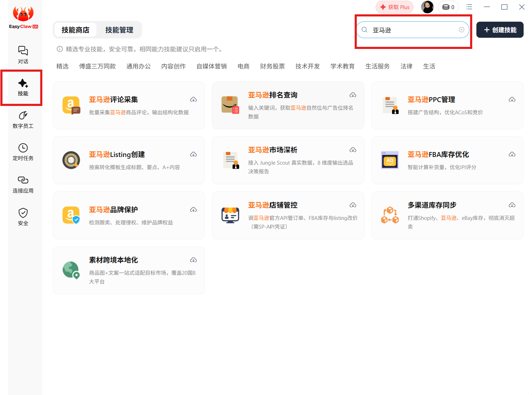Open the 多渠道库存同步 title
Image resolution: width=532 pixels, height=395 pixels.
(432, 205)
